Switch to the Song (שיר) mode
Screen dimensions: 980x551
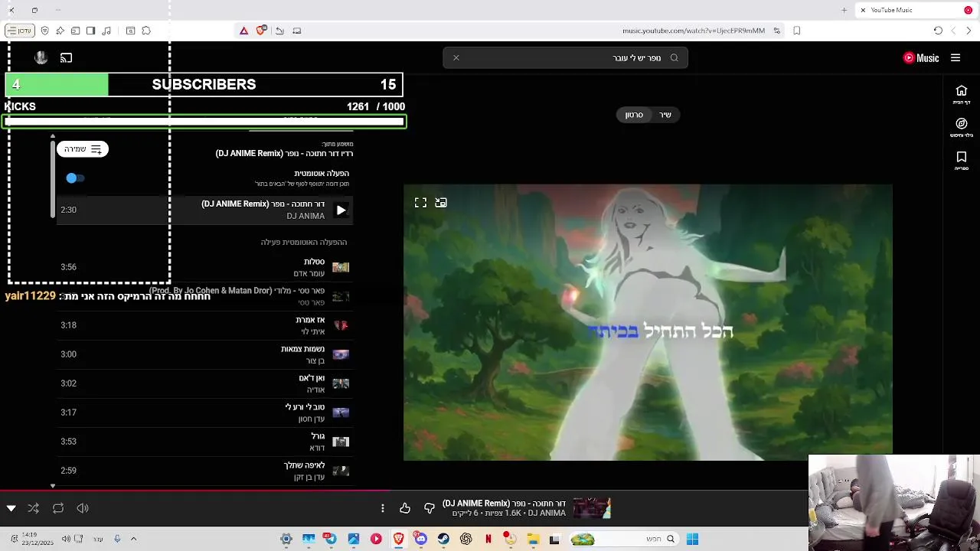[665, 115]
